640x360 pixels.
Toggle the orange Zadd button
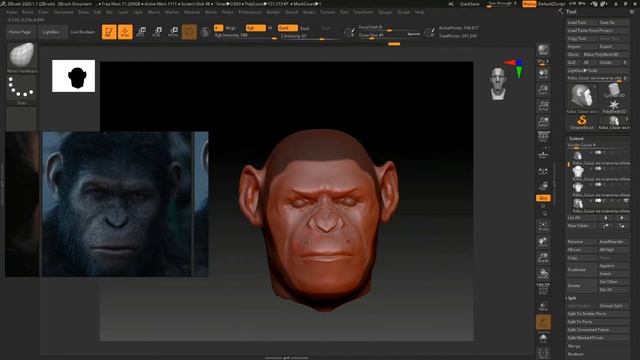click(x=287, y=28)
